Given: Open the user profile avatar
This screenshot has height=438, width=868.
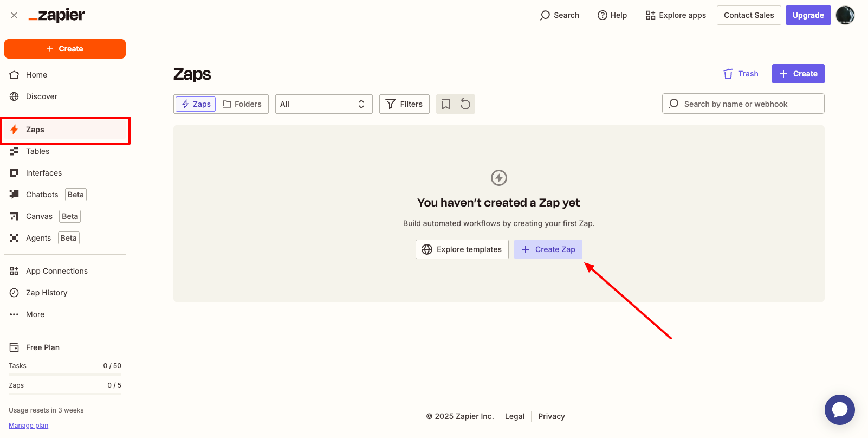Looking at the screenshot, I should 845,15.
